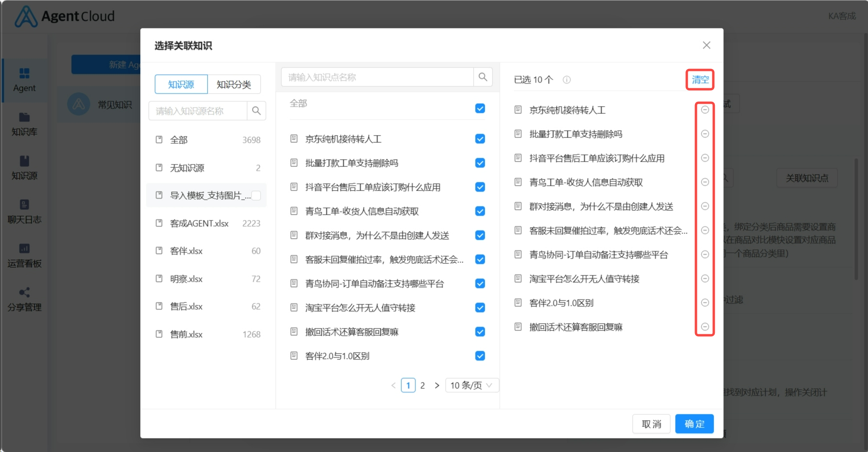Open 知识源 in left sidebar
Screen dimensions: 868x452
coord(24,168)
